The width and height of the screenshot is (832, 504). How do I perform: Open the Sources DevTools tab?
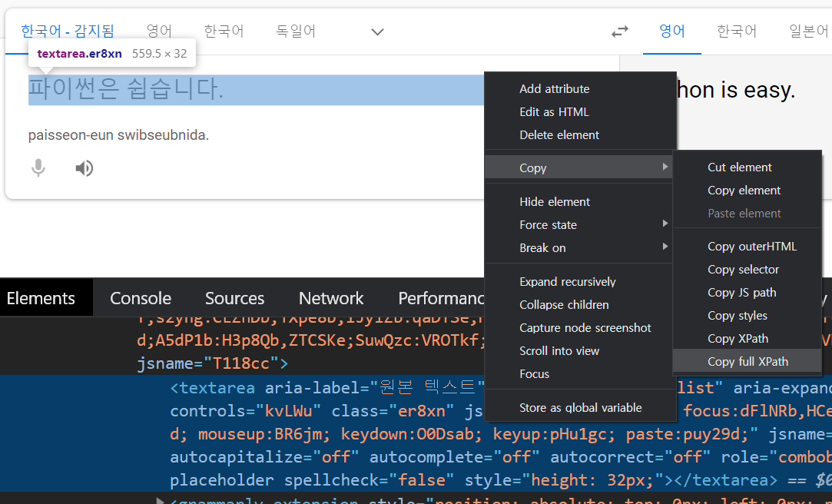click(x=234, y=298)
